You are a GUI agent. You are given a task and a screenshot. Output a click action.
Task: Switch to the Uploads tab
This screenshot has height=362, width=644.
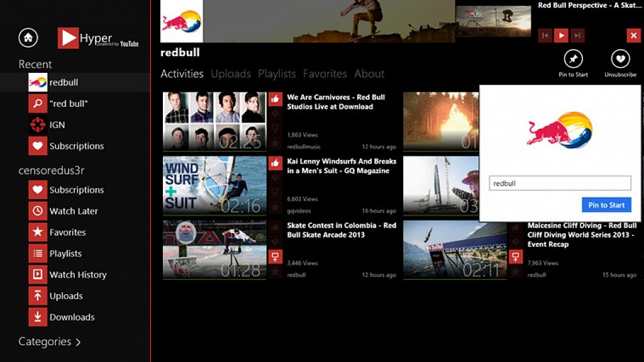[231, 74]
